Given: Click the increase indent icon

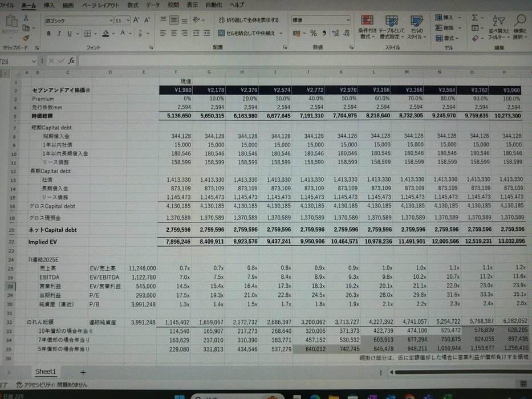Looking at the screenshot, I should (206, 33).
